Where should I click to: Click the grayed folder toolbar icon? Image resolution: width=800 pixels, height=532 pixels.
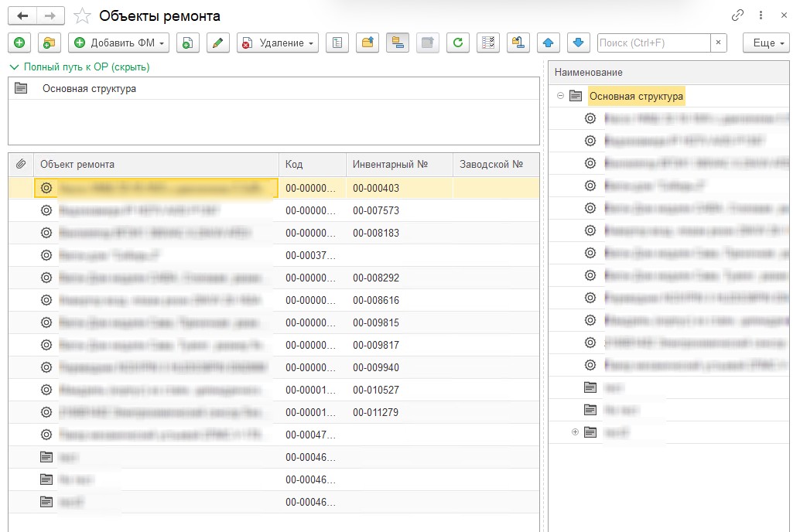(428, 43)
